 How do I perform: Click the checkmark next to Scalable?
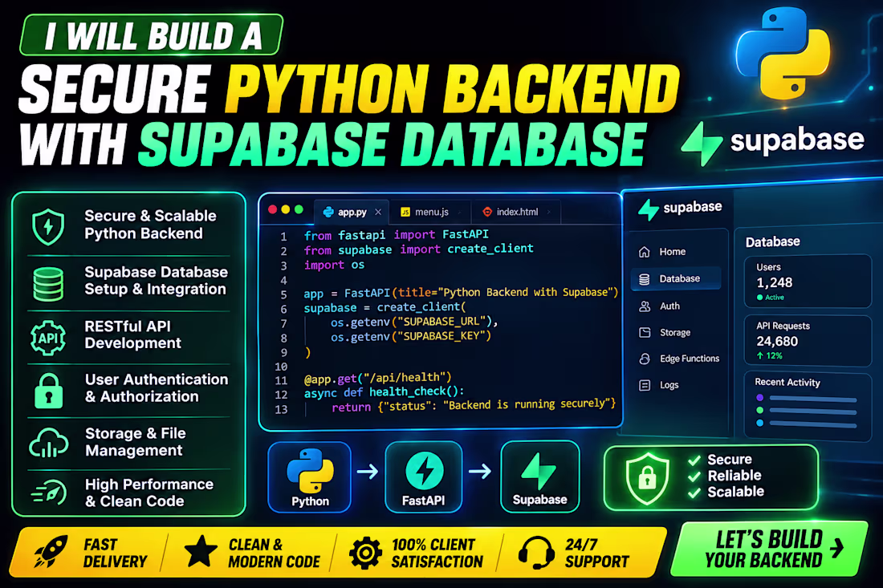point(694,493)
